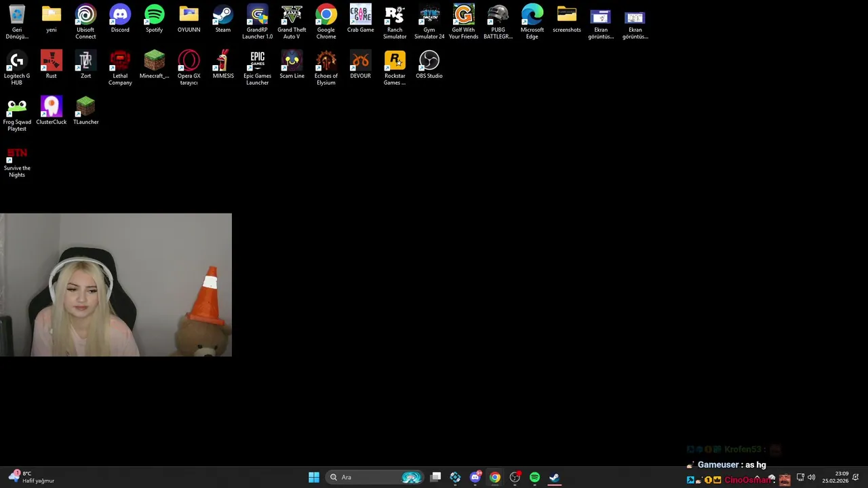Select Survive the Nights shortcut
Screen dimensions: 868x488
(x=17, y=161)
